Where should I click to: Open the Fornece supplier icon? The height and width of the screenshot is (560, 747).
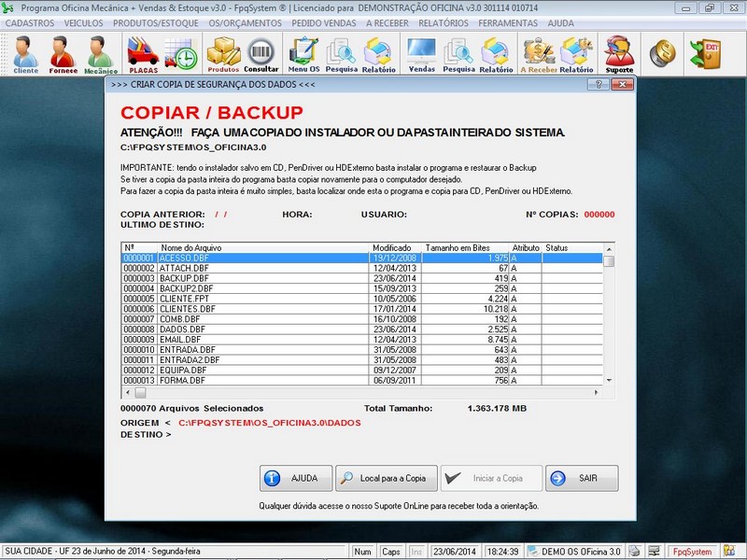(x=63, y=54)
